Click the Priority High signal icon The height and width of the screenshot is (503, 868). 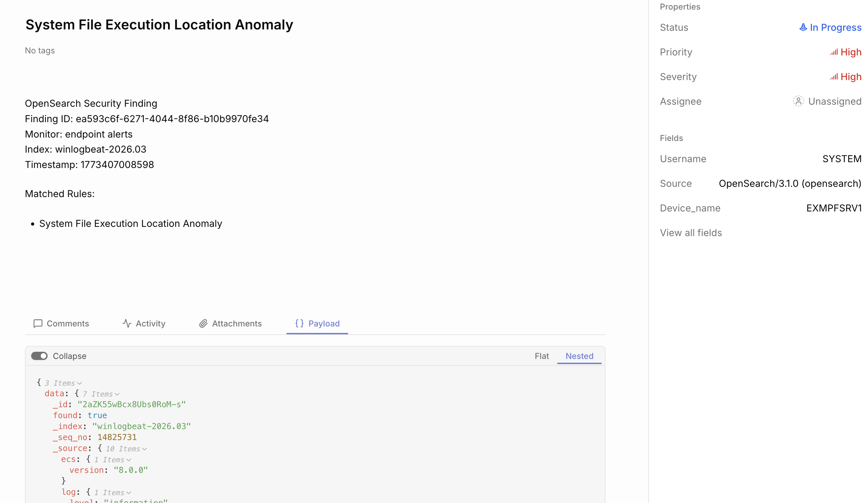click(833, 52)
